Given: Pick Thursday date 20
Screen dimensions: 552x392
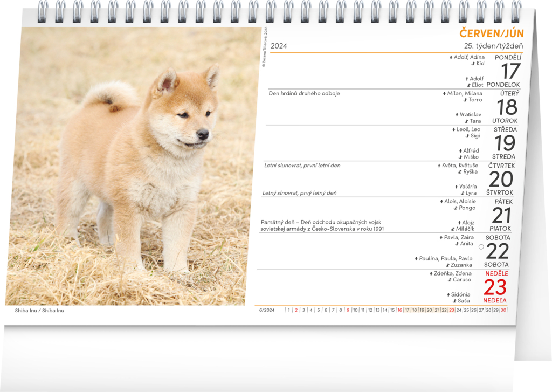Looking at the screenshot, I should point(501,179).
